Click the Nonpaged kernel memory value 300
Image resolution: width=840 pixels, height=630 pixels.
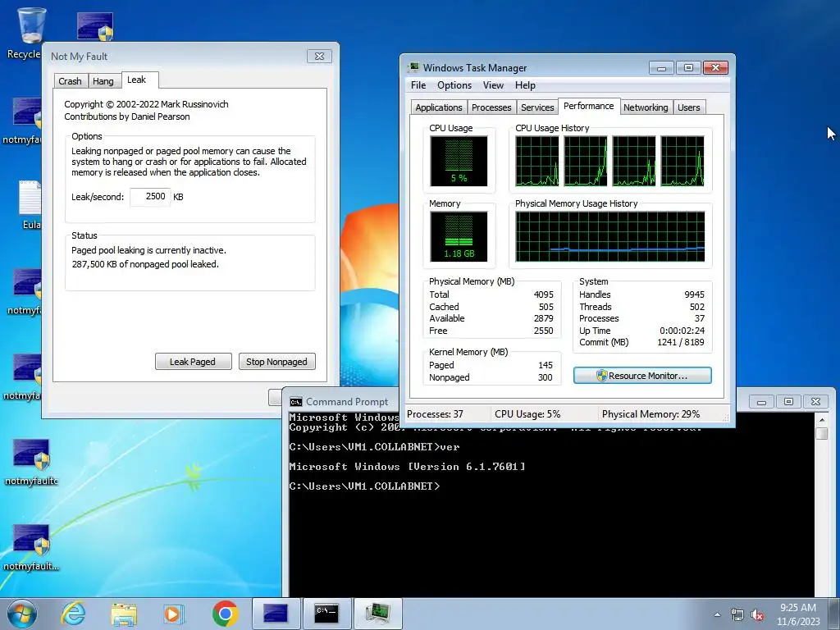tap(545, 377)
